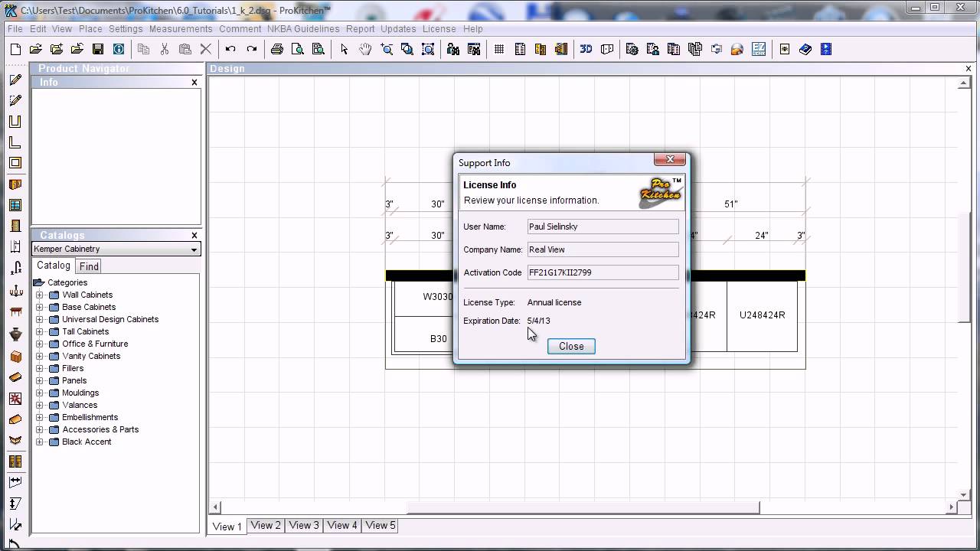
Task: Click the table furniture icon
Action: pyautogui.click(x=15, y=311)
